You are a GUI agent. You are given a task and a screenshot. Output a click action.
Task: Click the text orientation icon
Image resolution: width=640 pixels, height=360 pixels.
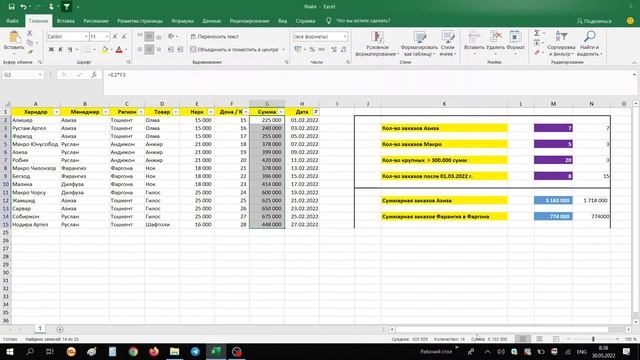point(171,36)
